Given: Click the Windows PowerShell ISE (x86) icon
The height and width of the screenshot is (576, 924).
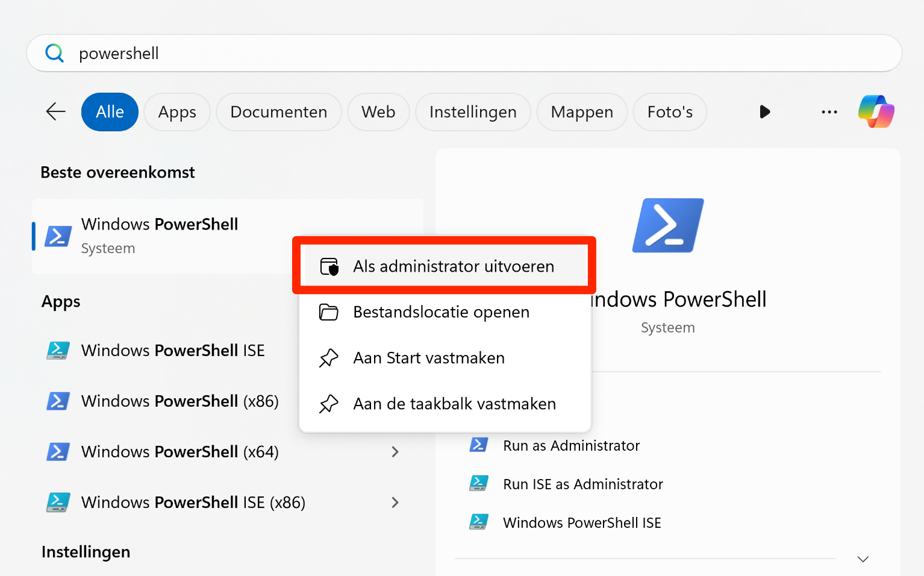Looking at the screenshot, I should (x=58, y=502).
